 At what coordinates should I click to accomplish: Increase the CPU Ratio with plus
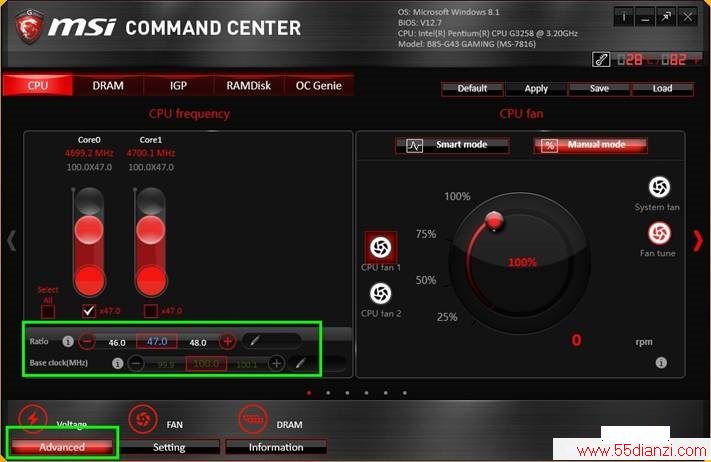click(228, 341)
